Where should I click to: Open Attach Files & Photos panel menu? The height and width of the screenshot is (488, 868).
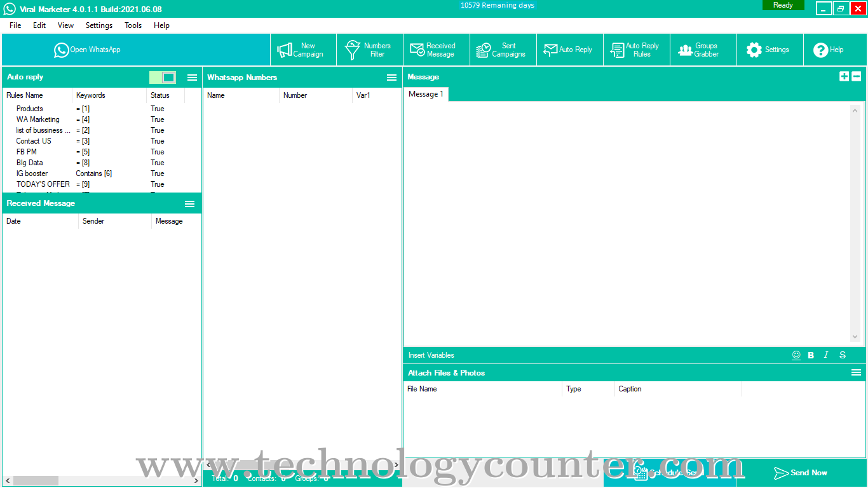click(x=856, y=372)
